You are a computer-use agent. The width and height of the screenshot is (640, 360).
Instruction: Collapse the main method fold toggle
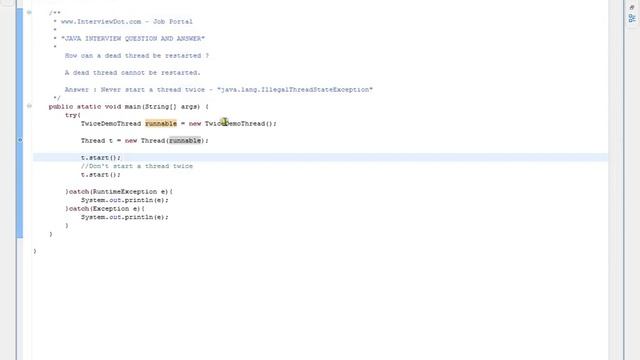tap(29, 106)
